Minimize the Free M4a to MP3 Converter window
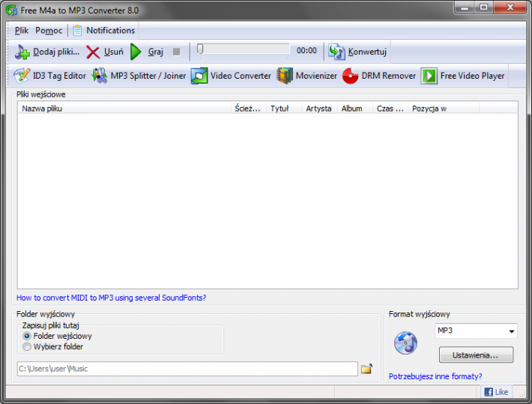 [x=465, y=7]
